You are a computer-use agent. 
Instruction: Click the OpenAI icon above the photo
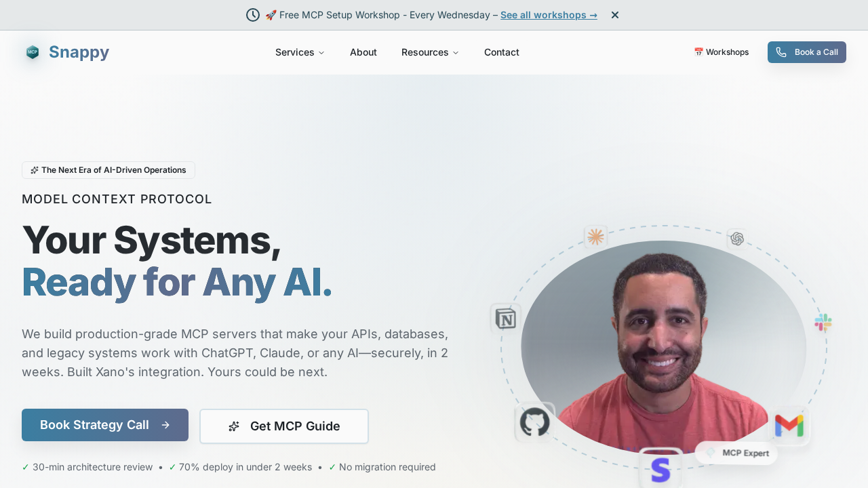coord(736,239)
